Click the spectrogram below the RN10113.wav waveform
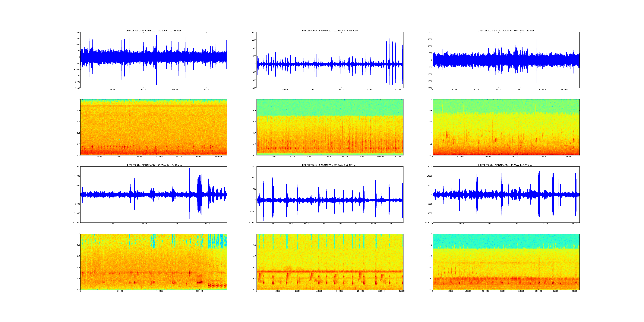Viewport: 644px width, 322px height. click(506, 127)
